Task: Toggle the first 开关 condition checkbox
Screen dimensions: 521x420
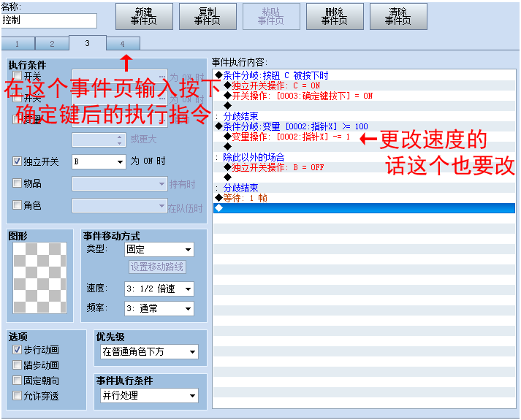Action: pos(18,76)
